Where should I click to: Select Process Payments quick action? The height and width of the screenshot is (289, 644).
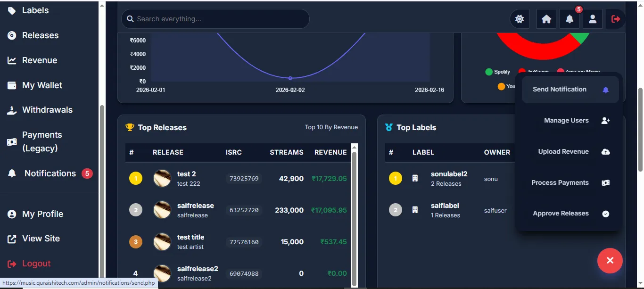click(x=570, y=183)
